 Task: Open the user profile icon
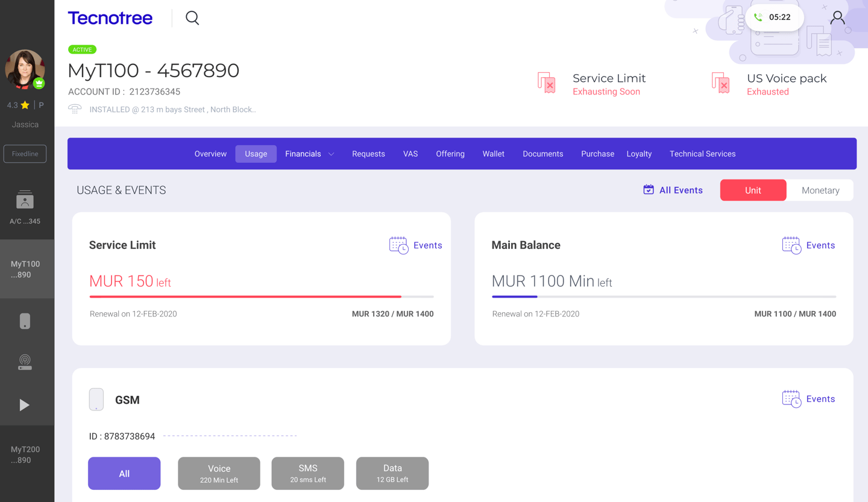[837, 18]
